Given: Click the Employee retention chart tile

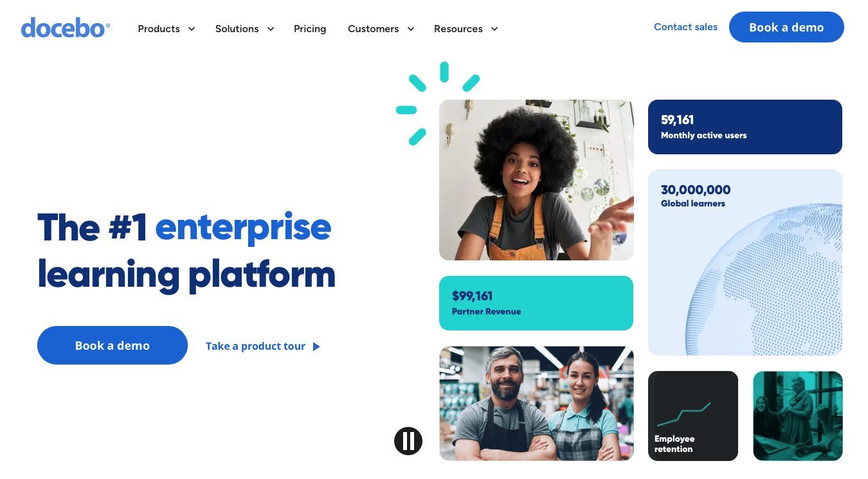Looking at the screenshot, I should tap(693, 416).
